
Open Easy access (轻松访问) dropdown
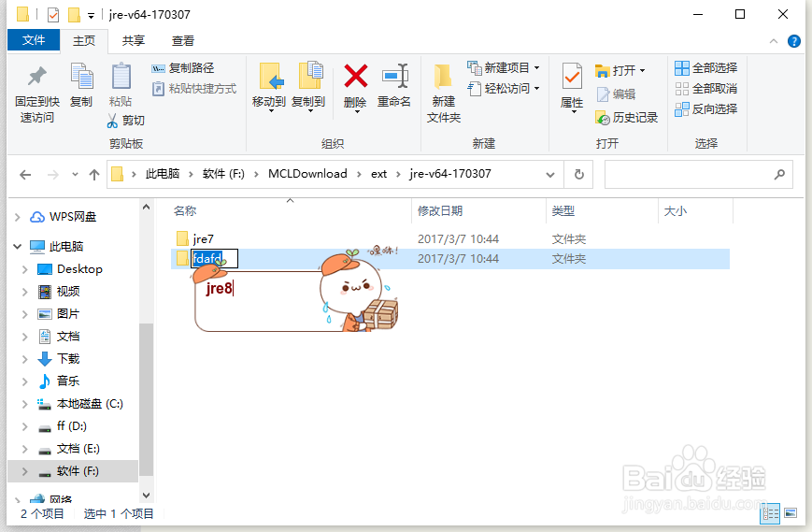[x=504, y=89]
